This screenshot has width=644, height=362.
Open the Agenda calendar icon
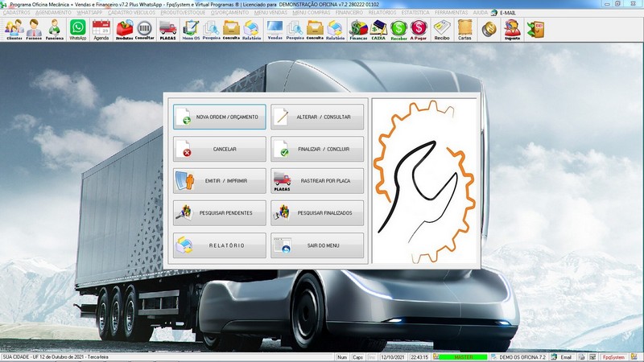[101, 30]
